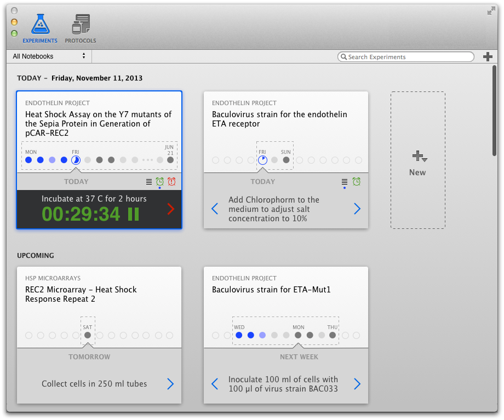Open the REC2 Microarray – Heat Shock Response Repeat 2 title
Image resolution: width=504 pixels, height=420 pixels.
pos(81,295)
